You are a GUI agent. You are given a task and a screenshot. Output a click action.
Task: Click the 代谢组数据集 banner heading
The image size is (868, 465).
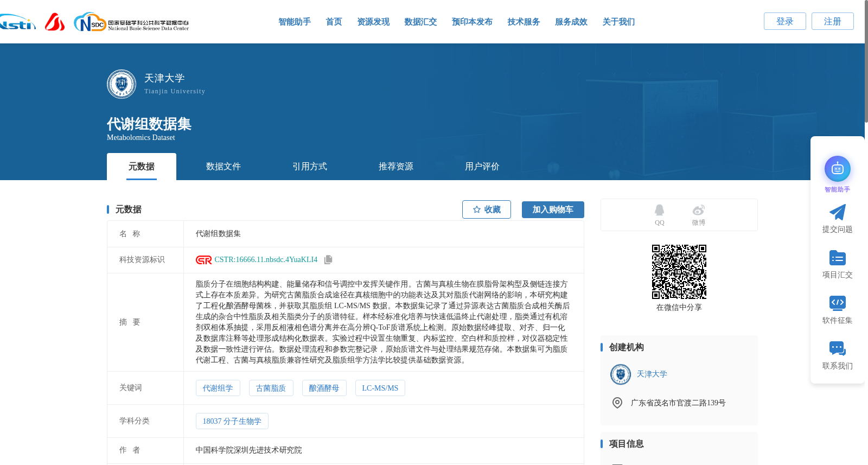coord(149,124)
